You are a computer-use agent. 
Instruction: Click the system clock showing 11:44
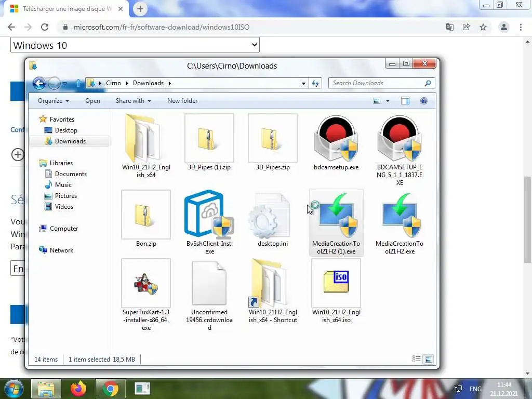(504, 389)
